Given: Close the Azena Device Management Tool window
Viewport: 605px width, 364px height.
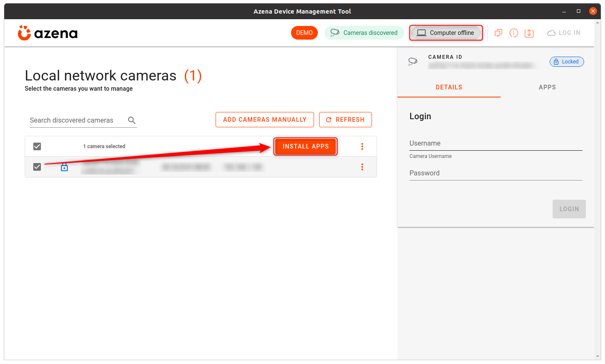Looking at the screenshot, I should 593,11.
